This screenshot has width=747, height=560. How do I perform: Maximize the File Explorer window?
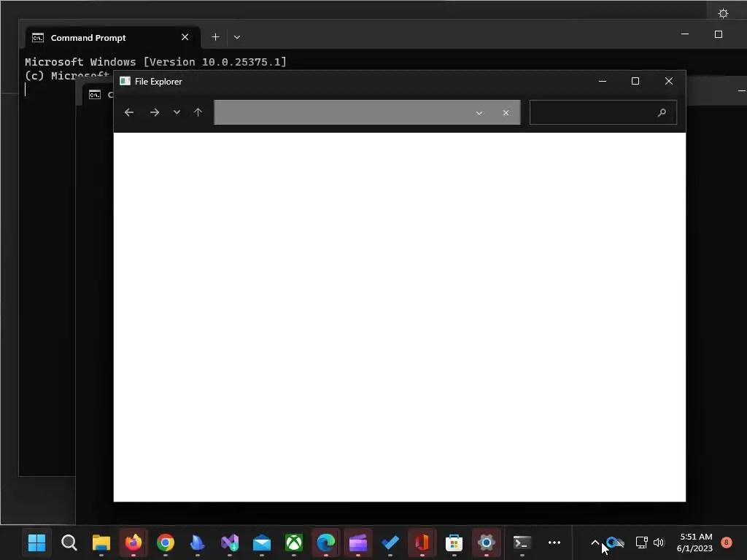tap(635, 82)
